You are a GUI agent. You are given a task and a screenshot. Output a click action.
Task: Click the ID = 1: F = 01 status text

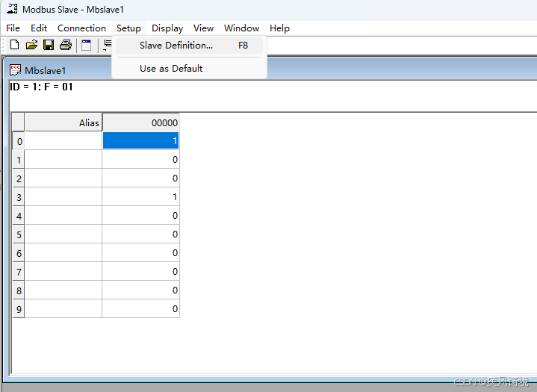pos(41,87)
